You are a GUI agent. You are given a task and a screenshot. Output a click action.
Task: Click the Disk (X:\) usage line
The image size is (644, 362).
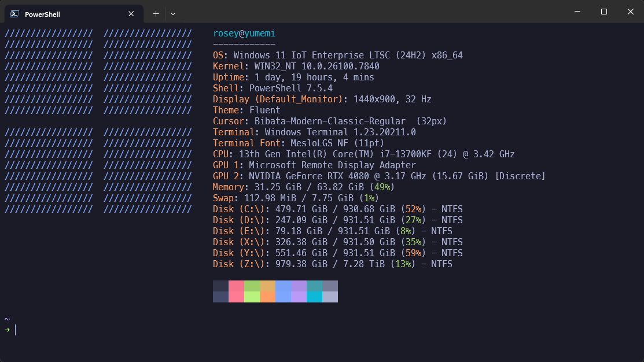tap(337, 242)
